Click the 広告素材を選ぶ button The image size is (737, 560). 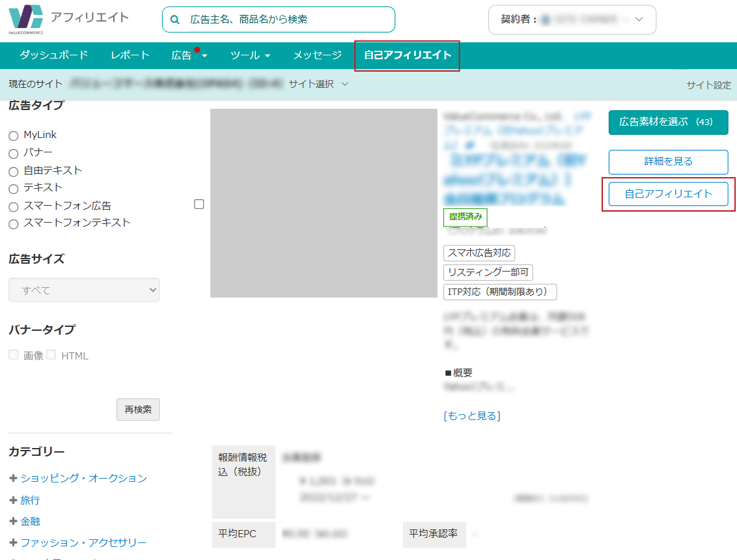pyautogui.click(x=668, y=122)
